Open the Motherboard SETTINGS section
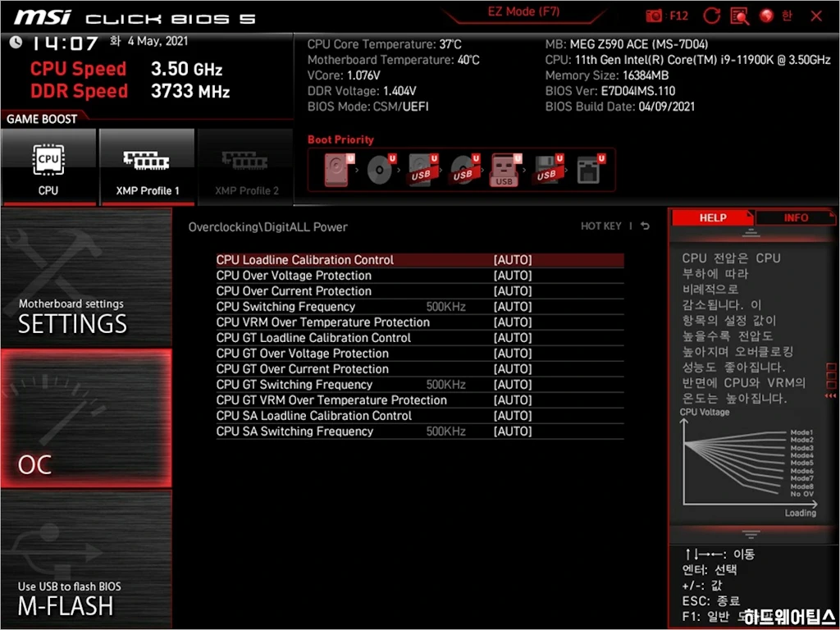Screen dimensions: 840x630 click(86, 278)
